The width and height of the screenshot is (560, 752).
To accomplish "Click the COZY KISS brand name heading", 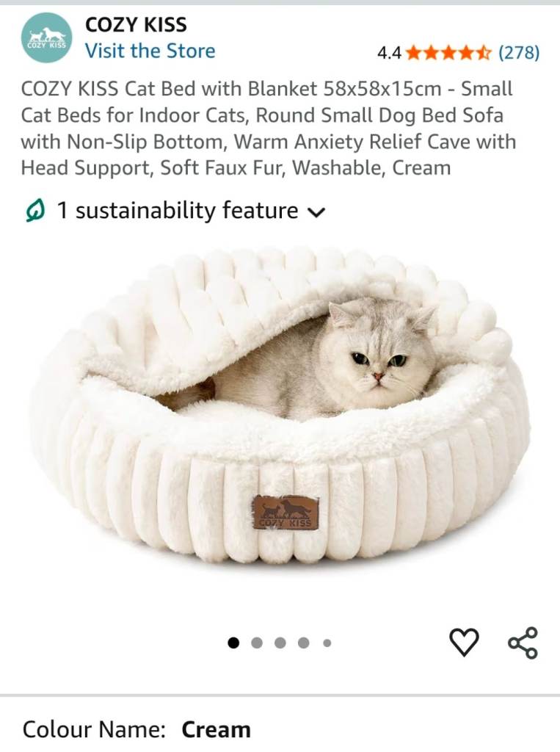I will point(137,25).
